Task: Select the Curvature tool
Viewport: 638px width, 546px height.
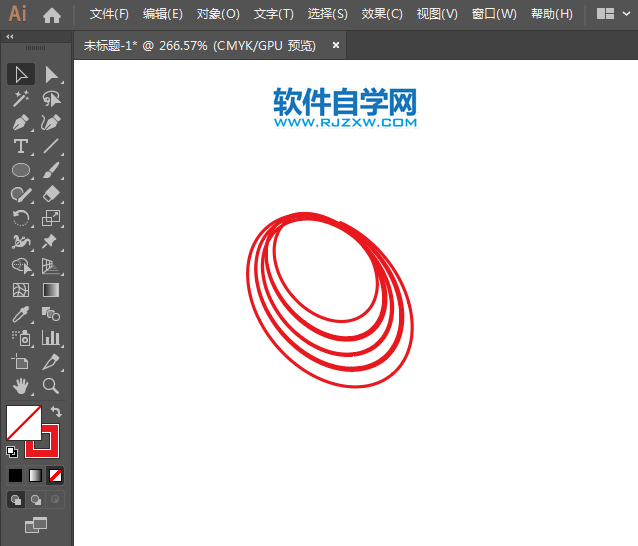Action: 51,122
